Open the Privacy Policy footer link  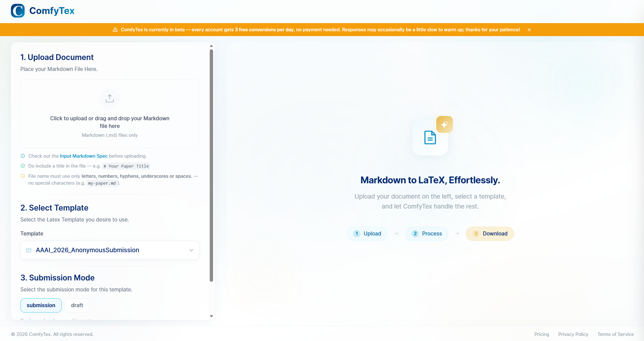pos(573,334)
